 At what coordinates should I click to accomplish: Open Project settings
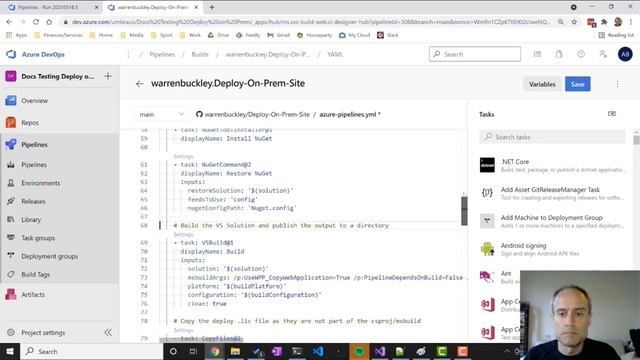(43, 333)
